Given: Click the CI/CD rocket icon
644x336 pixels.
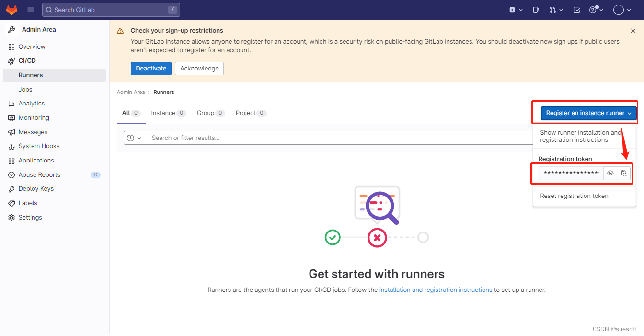Looking at the screenshot, I should pos(11,61).
